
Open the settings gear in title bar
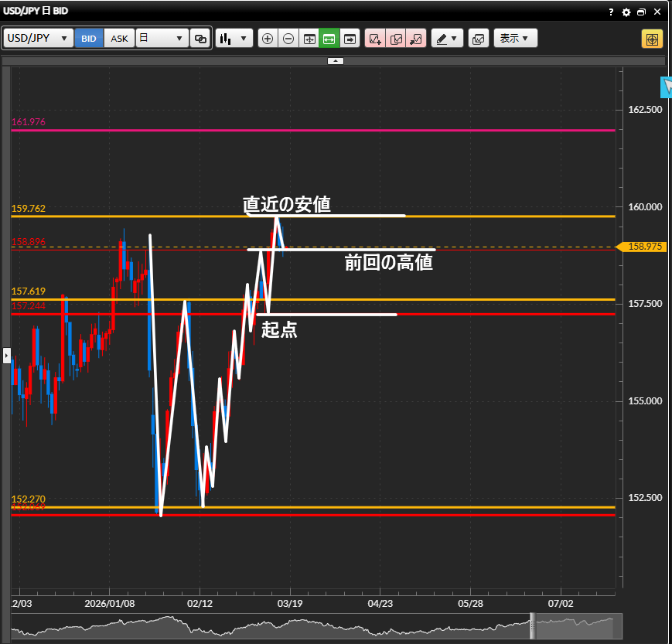point(626,12)
